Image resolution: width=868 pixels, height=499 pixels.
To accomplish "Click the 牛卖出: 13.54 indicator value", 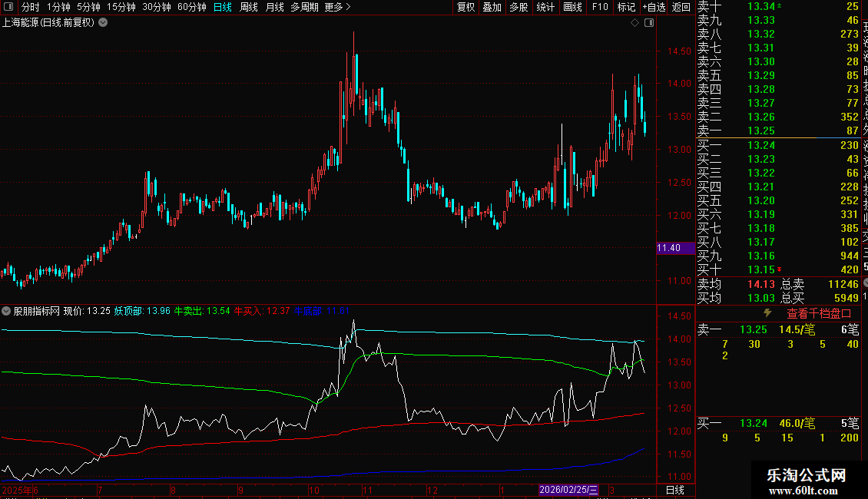I will click(202, 311).
